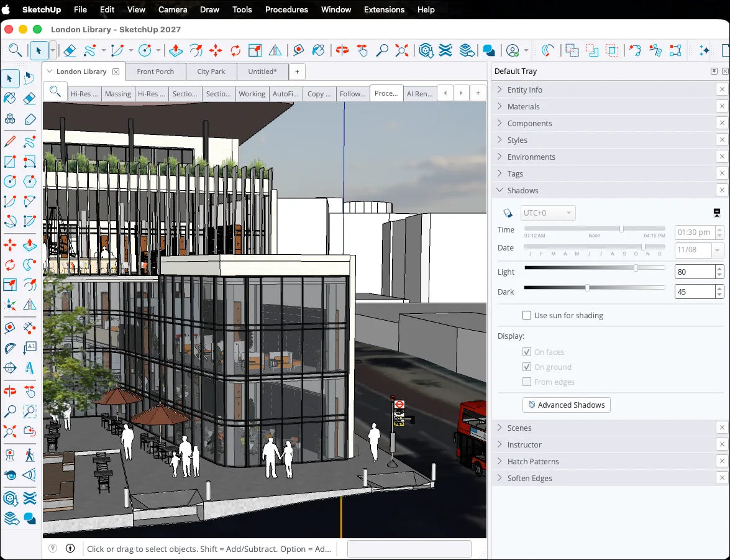
Task: Click the sparkle AI icon in toolbar
Action: [x=705, y=50]
